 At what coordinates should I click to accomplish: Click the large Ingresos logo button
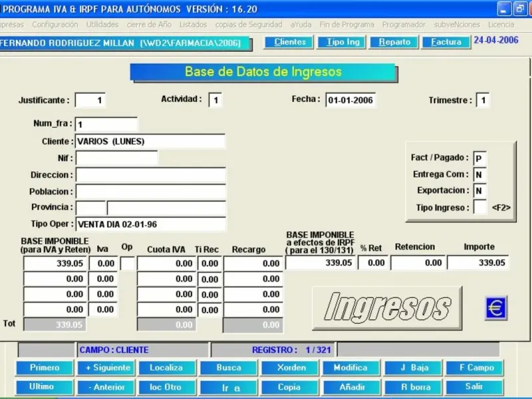click(x=387, y=308)
